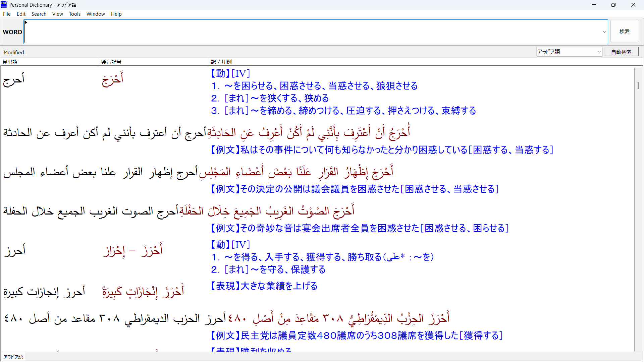
Task: Click the 発音記号 column header
Action: pos(111,62)
